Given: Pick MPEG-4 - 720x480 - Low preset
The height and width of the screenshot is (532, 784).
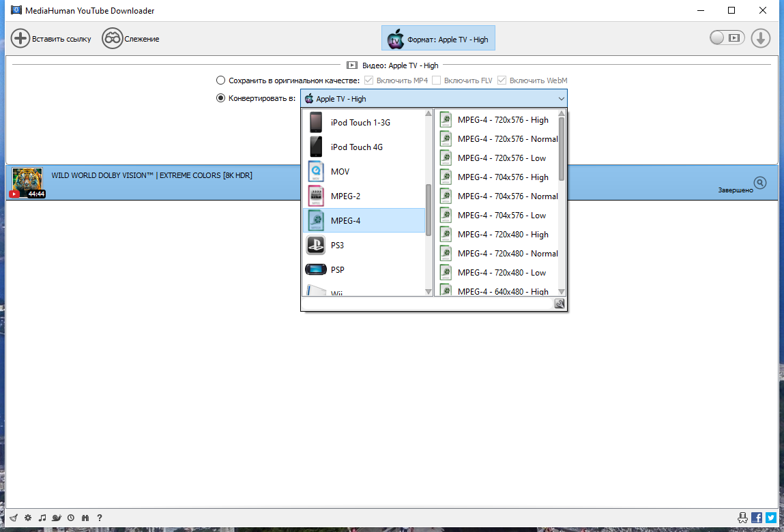Looking at the screenshot, I should click(x=497, y=273).
